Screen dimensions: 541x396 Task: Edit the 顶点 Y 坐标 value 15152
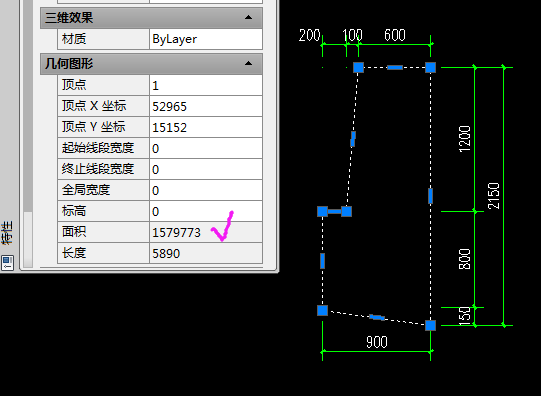pyautogui.click(x=206, y=127)
